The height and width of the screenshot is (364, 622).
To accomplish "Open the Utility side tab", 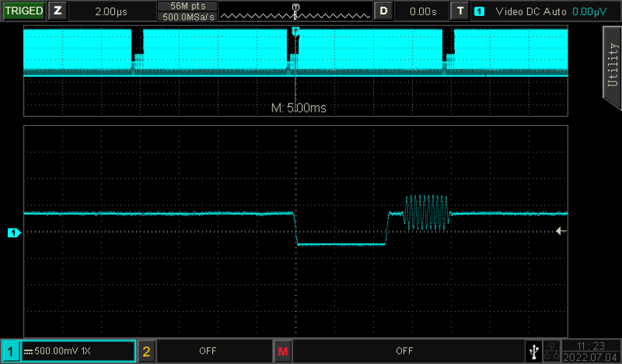I will [612, 64].
